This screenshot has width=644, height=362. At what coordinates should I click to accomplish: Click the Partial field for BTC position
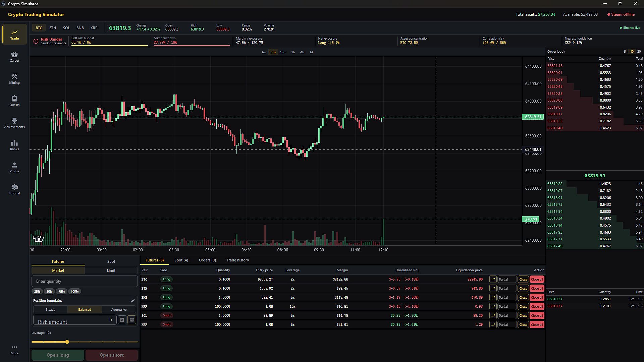(x=507, y=279)
